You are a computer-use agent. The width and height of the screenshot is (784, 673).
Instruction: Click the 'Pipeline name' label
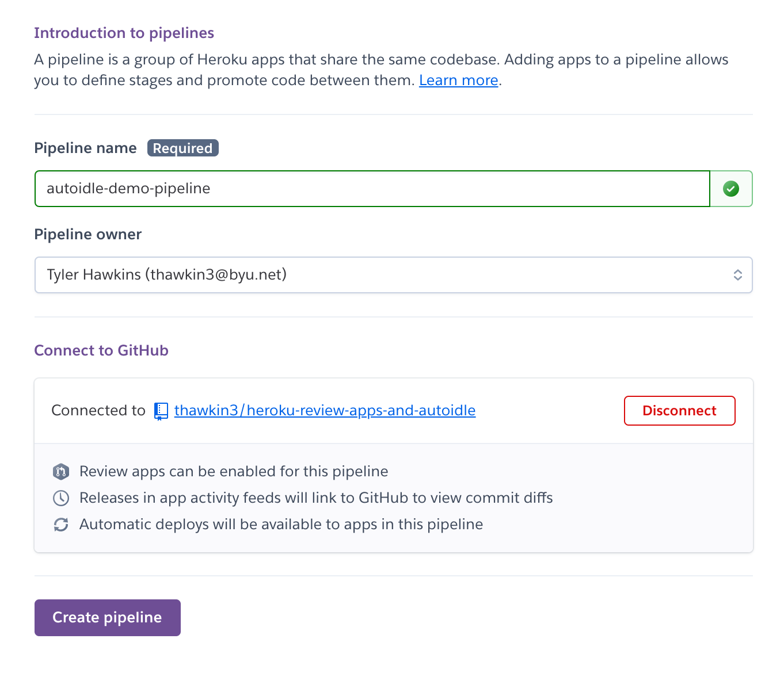[x=85, y=148]
